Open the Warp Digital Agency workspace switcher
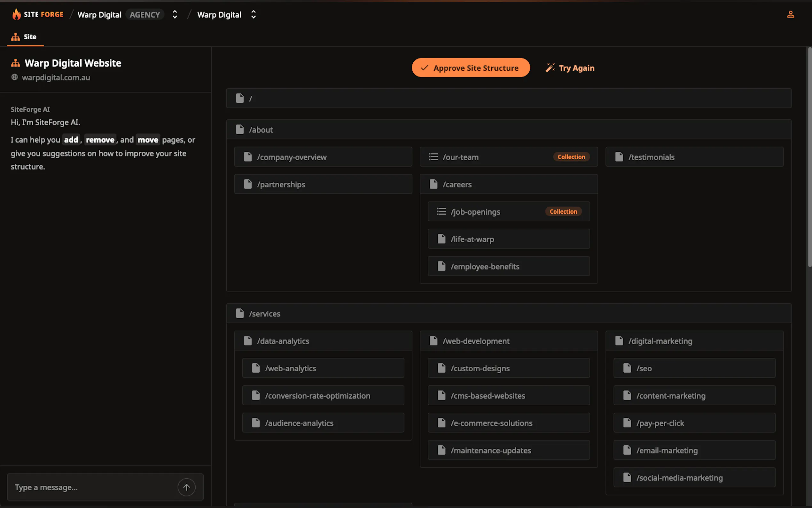Viewport: 812px width, 508px height. tap(175, 14)
